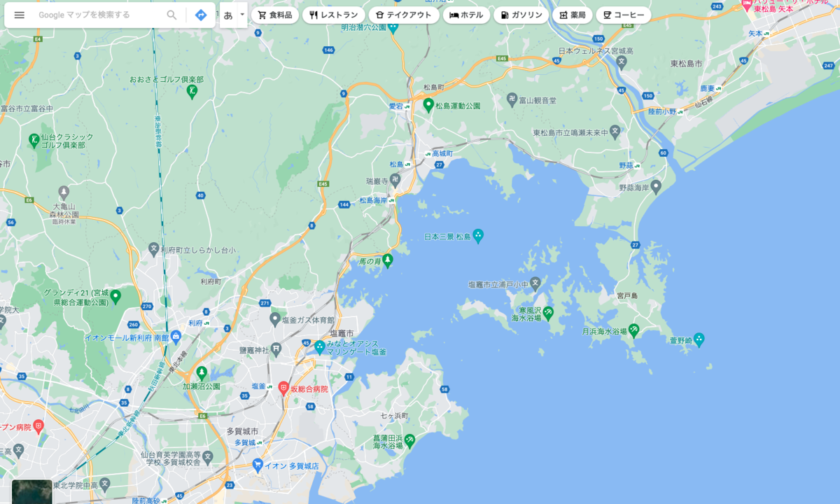Open the hamburger main menu
The image size is (840, 504).
(x=19, y=15)
